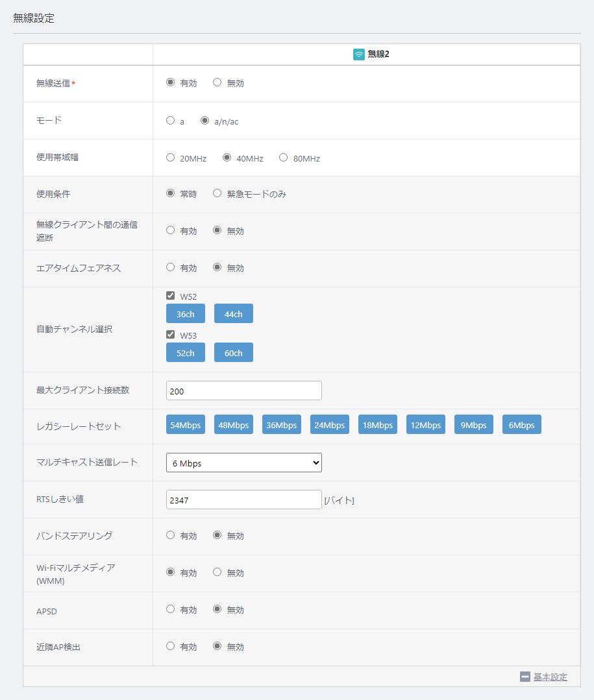
Task: Disable エアタイムフェアネス
Action: pyautogui.click(x=217, y=267)
